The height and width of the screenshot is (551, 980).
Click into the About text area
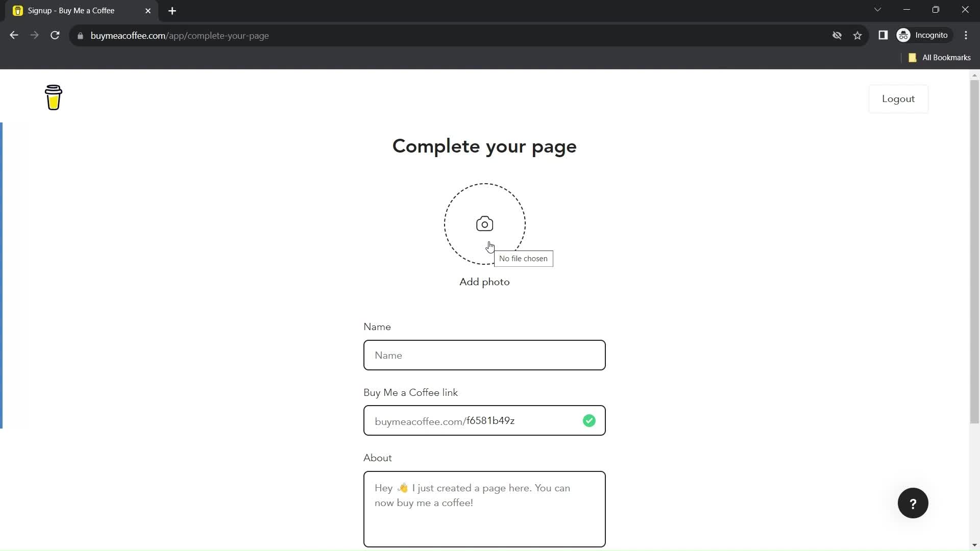coord(484,509)
